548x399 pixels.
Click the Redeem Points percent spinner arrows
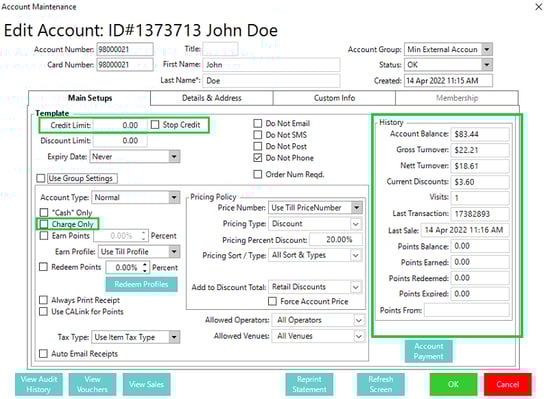145,268
